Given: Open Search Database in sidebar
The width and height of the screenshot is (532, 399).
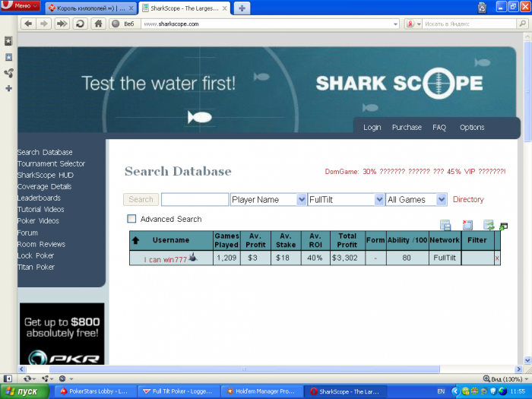Looking at the screenshot, I should tap(45, 152).
